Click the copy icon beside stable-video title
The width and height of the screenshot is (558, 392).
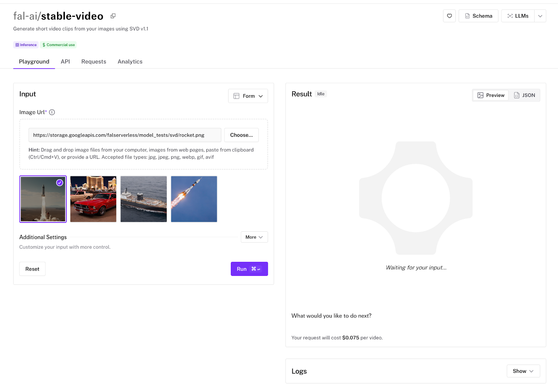(113, 16)
